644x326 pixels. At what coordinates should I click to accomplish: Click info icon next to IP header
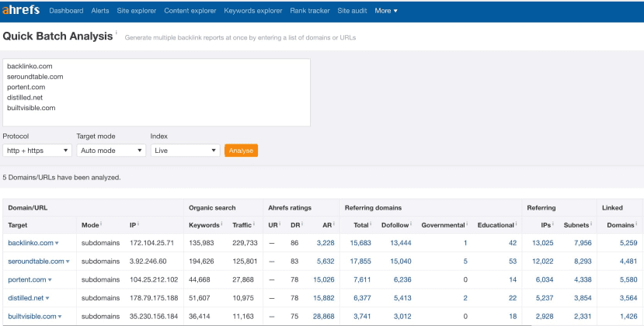138,224
